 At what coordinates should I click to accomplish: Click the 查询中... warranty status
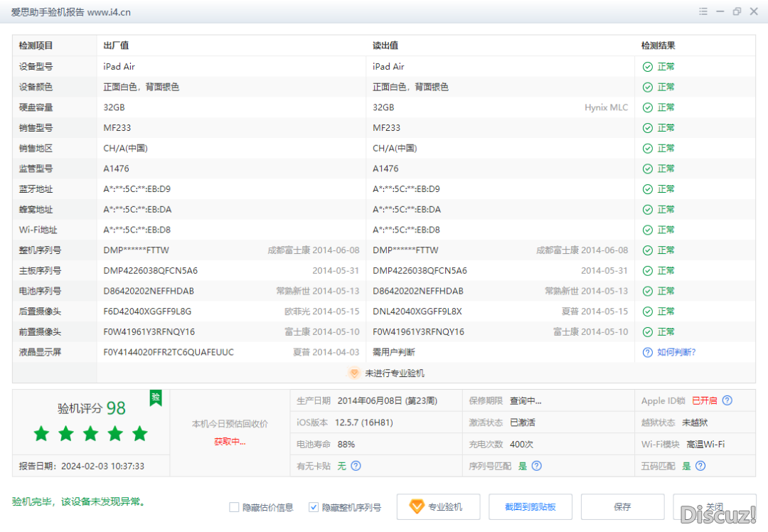[x=526, y=400]
